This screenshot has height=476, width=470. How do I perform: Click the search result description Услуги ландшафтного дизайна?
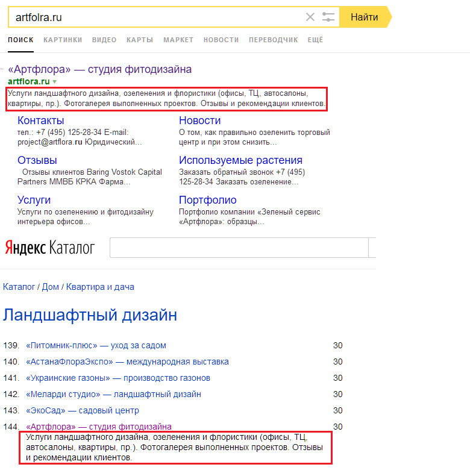pyautogui.click(x=167, y=98)
